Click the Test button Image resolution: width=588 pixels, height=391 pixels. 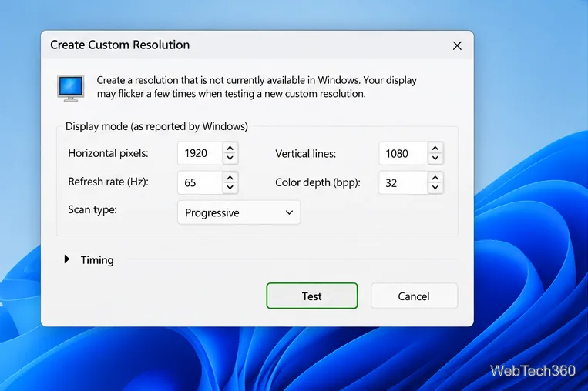pos(312,296)
